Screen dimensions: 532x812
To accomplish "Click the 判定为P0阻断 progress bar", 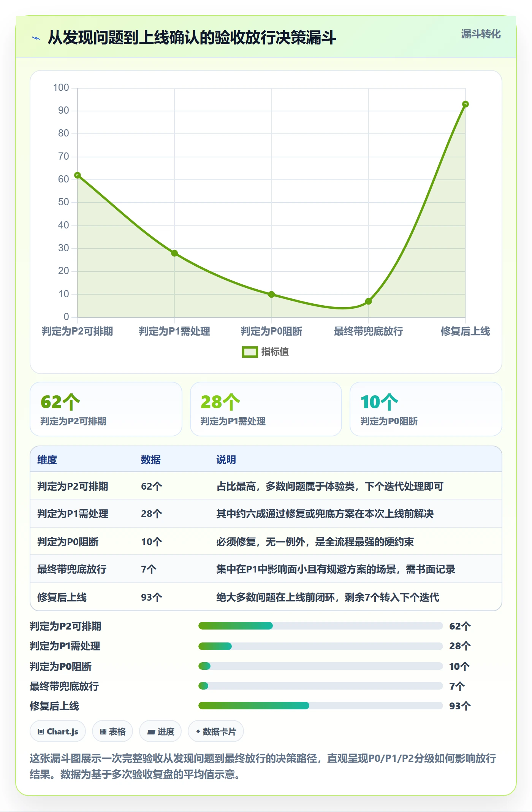I will click(x=321, y=666).
